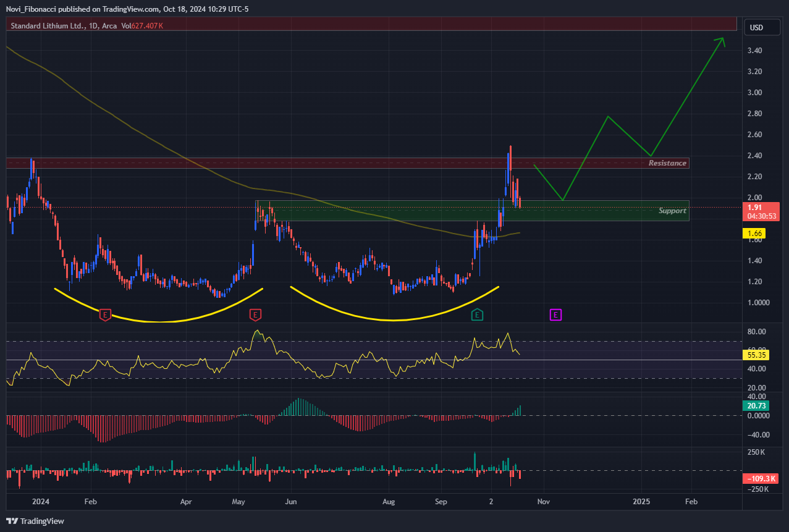This screenshot has width=789, height=532.
Task: Click the 250 K volume scale label
Action: [757, 453]
